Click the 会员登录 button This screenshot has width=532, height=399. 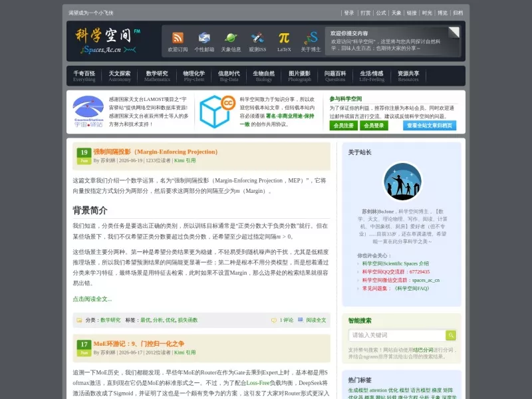374,126
